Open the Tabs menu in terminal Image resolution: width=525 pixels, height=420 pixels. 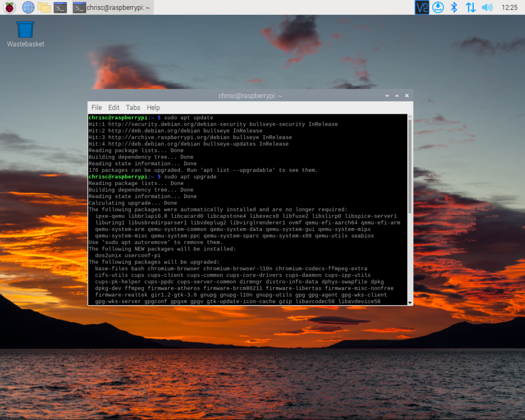[133, 108]
